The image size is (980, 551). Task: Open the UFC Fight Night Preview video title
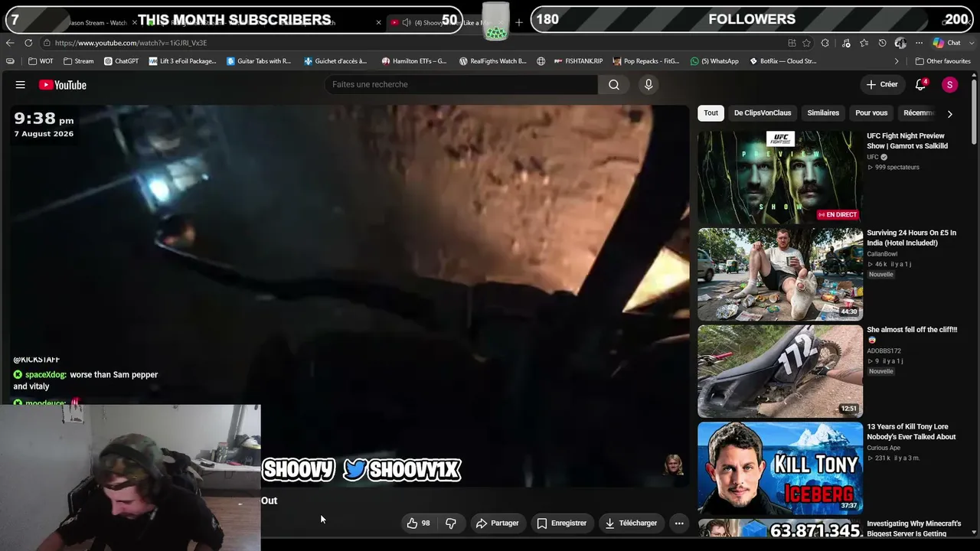click(907, 141)
